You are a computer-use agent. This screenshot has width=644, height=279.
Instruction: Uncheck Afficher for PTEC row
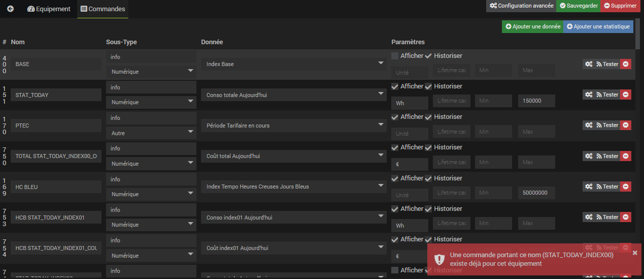[395, 117]
